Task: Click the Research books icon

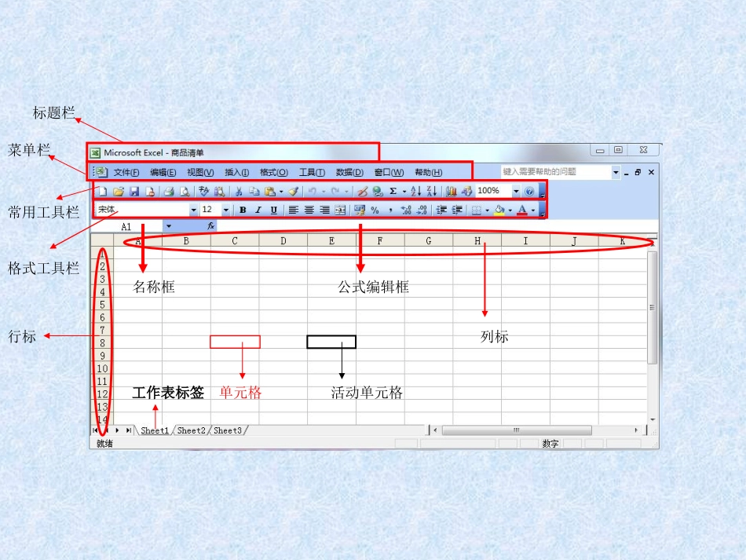Action: tap(219, 192)
